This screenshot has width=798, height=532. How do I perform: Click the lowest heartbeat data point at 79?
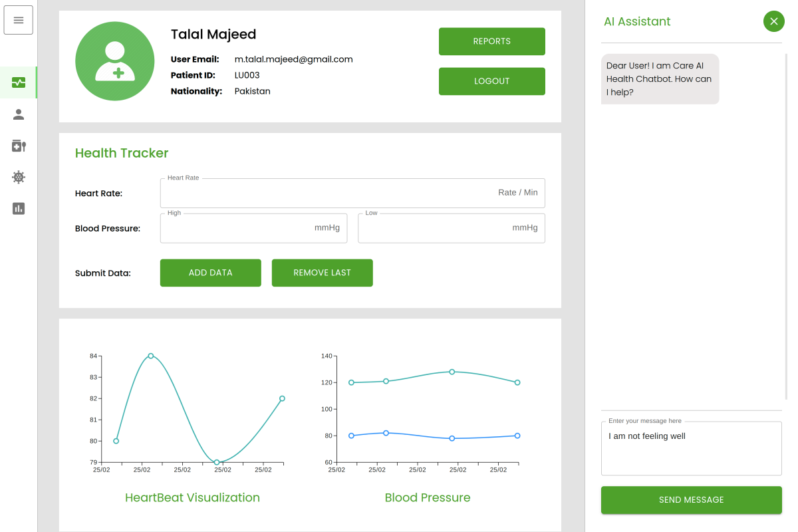pyautogui.click(x=217, y=462)
